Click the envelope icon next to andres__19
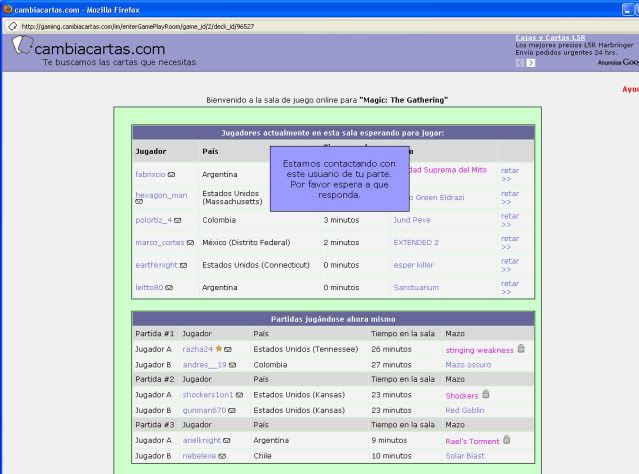This screenshot has width=639, height=474. [232, 365]
